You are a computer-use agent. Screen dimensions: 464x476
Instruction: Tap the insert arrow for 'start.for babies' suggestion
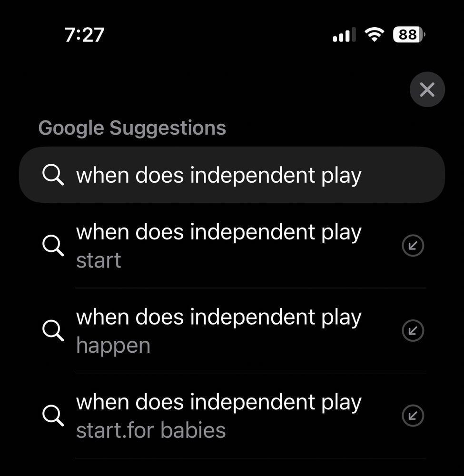tap(413, 415)
